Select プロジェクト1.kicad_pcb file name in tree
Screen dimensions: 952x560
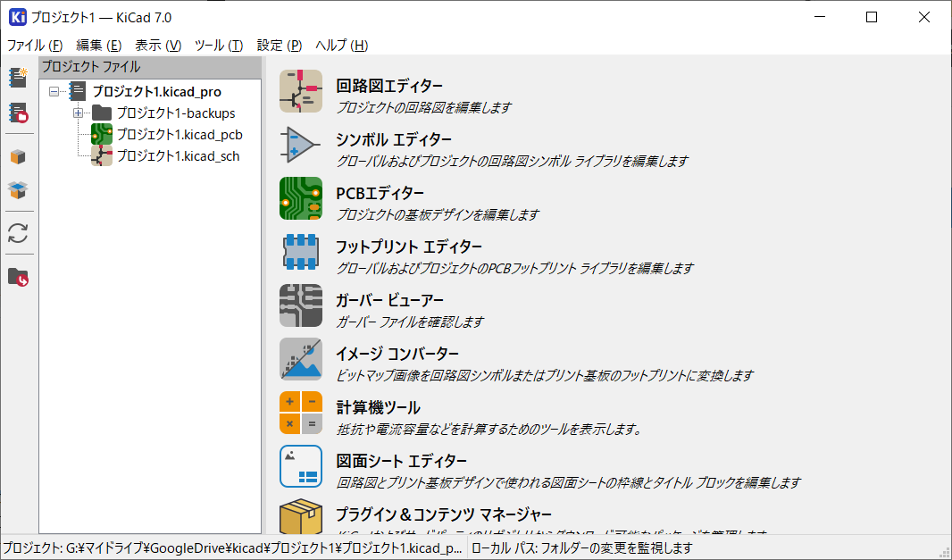[x=180, y=134]
